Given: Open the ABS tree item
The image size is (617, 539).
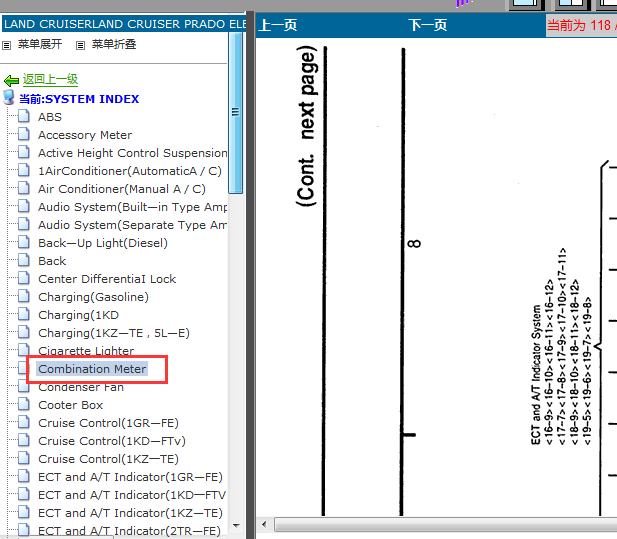Looking at the screenshot, I should tap(50, 117).
